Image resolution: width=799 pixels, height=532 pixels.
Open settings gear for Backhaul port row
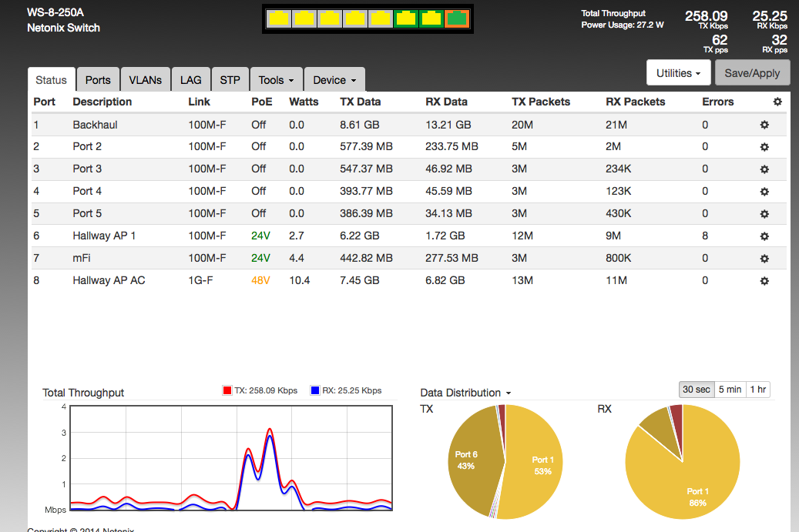pyautogui.click(x=764, y=125)
